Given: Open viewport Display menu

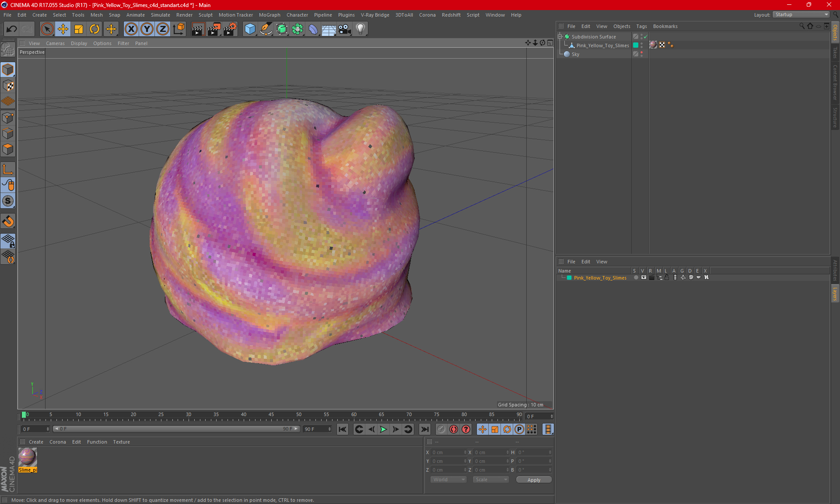Looking at the screenshot, I should coord(79,43).
